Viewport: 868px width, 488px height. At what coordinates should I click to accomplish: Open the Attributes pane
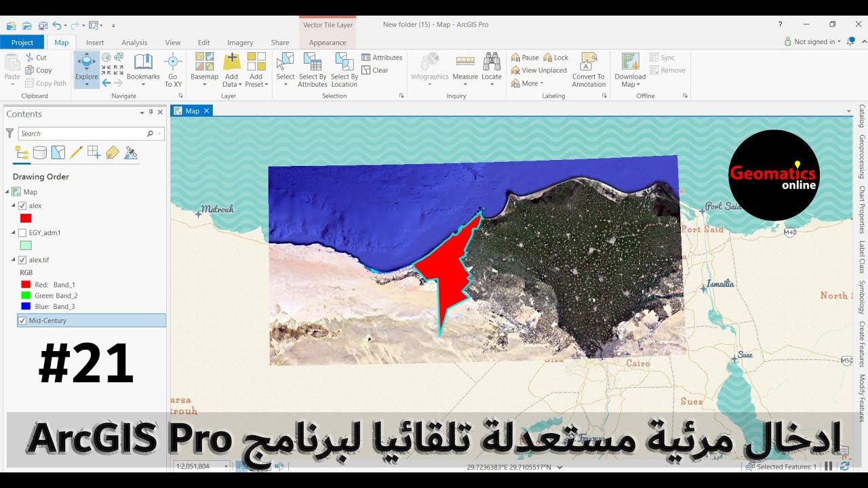pyautogui.click(x=382, y=58)
